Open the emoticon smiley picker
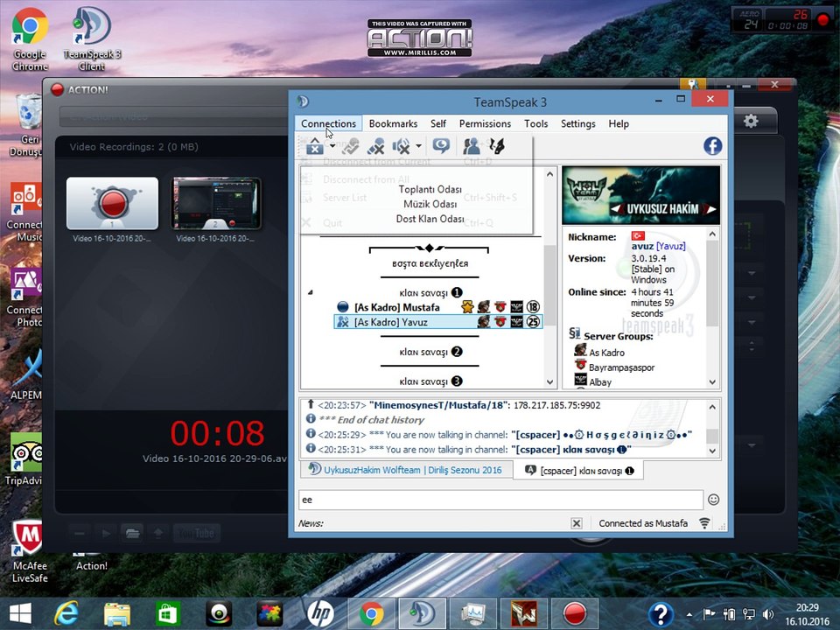Screen dimensions: 840x630 point(714,500)
